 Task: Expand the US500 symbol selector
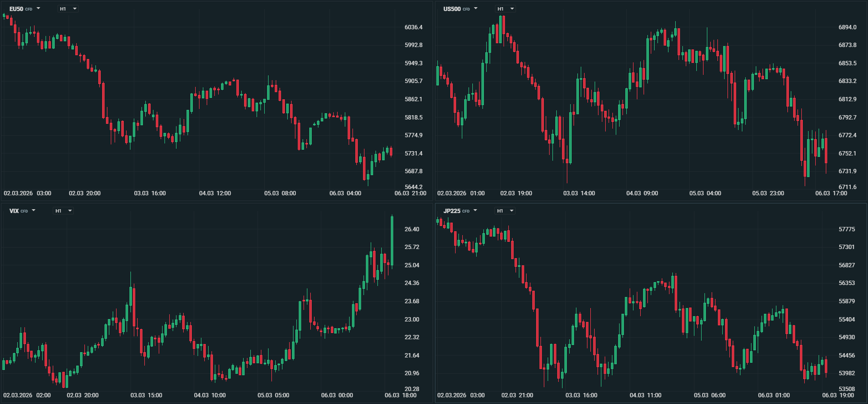(x=460, y=9)
